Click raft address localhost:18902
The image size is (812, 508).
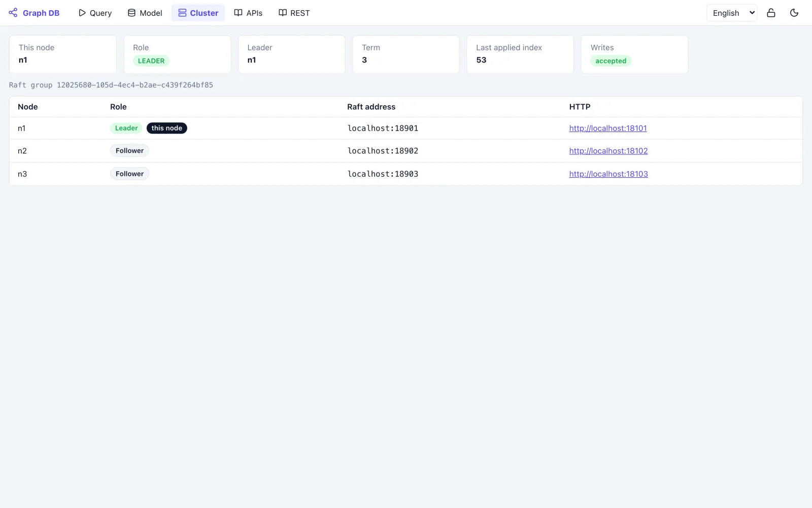[x=383, y=151]
